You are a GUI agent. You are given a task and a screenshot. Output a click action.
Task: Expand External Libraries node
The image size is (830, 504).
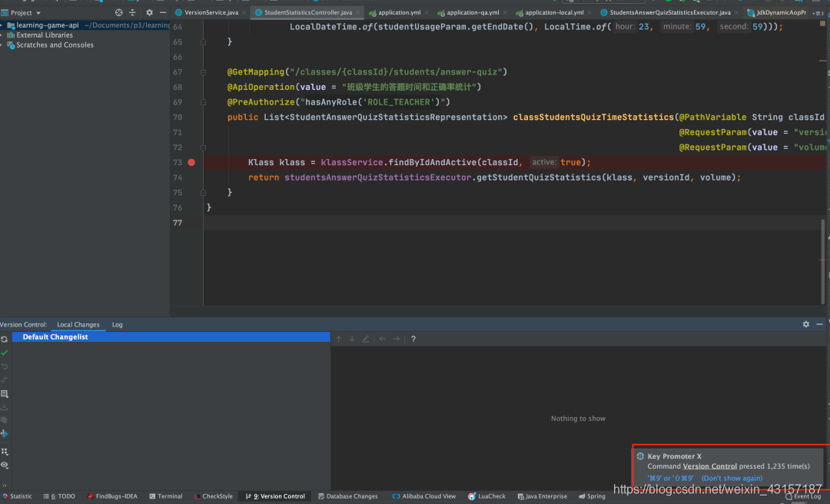click(2, 35)
